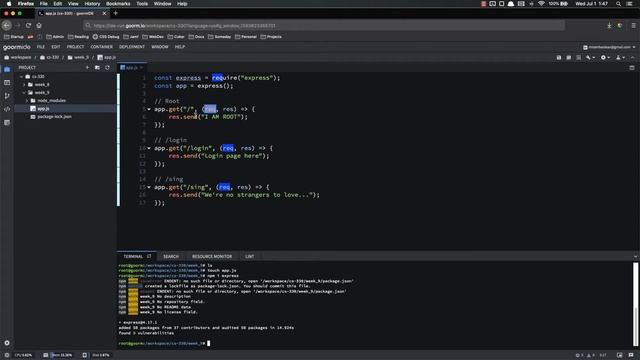640x360 pixels.
Task: Open the goormide HELP menu
Action: tap(180, 47)
